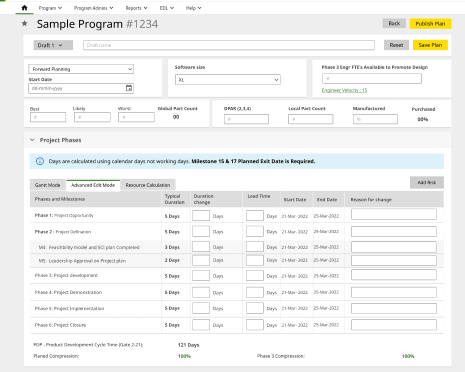Click the Publish Plan button

point(430,24)
